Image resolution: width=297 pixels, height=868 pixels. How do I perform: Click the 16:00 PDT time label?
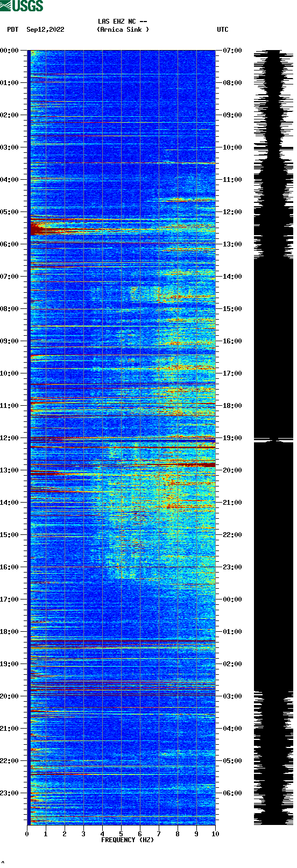(x=10, y=567)
